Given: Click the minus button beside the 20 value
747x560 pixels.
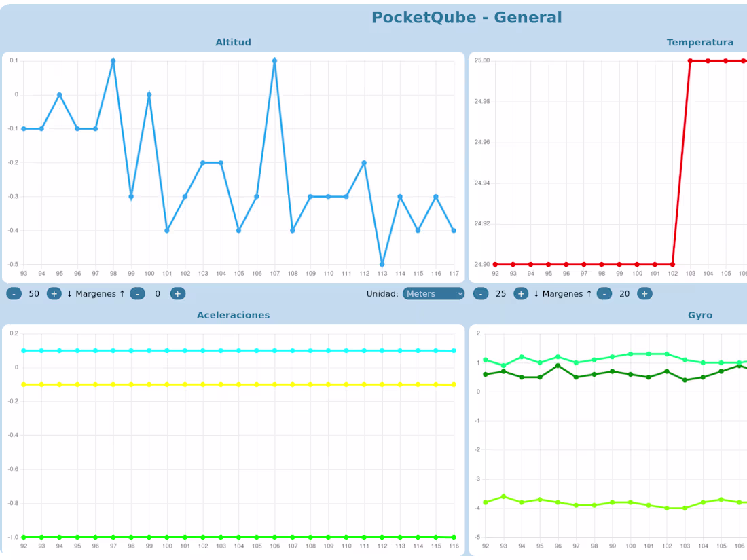Looking at the screenshot, I should (x=604, y=293).
